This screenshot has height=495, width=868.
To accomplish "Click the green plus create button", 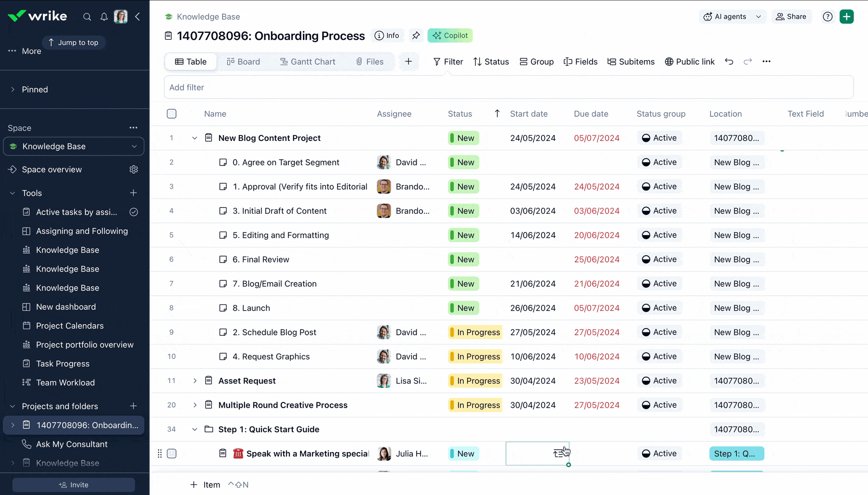I will click(846, 17).
